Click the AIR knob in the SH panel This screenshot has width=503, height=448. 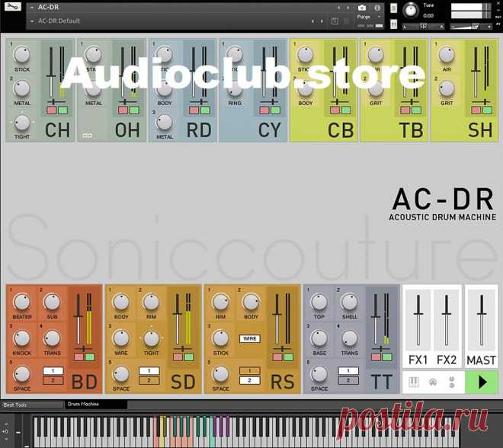coord(447,55)
